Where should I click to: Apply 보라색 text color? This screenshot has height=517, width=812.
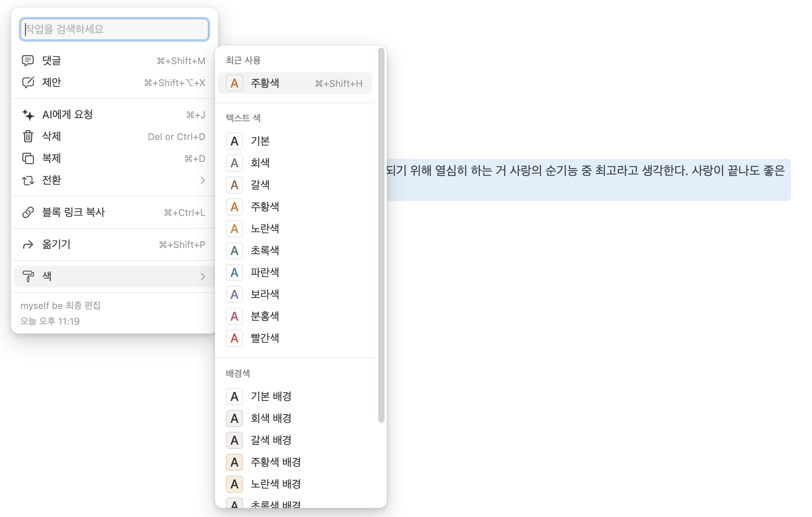point(265,294)
